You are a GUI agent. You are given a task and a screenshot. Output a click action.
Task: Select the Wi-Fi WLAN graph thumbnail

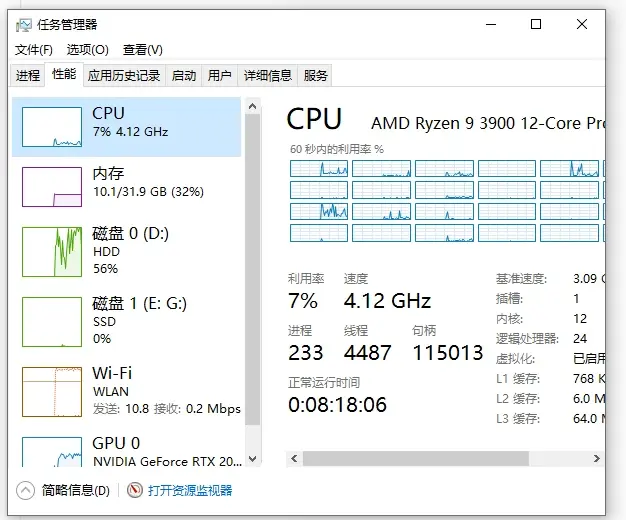click(x=52, y=391)
